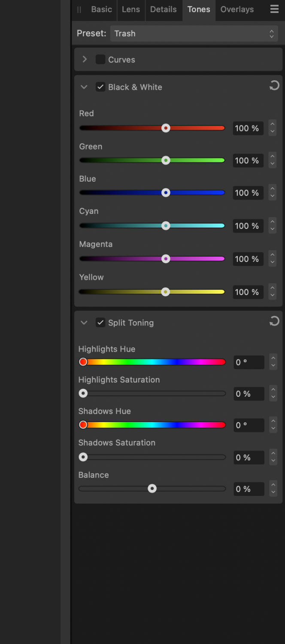Screen dimensions: 285x644
Task: Click the Green slider handle
Action: (x=166, y=161)
